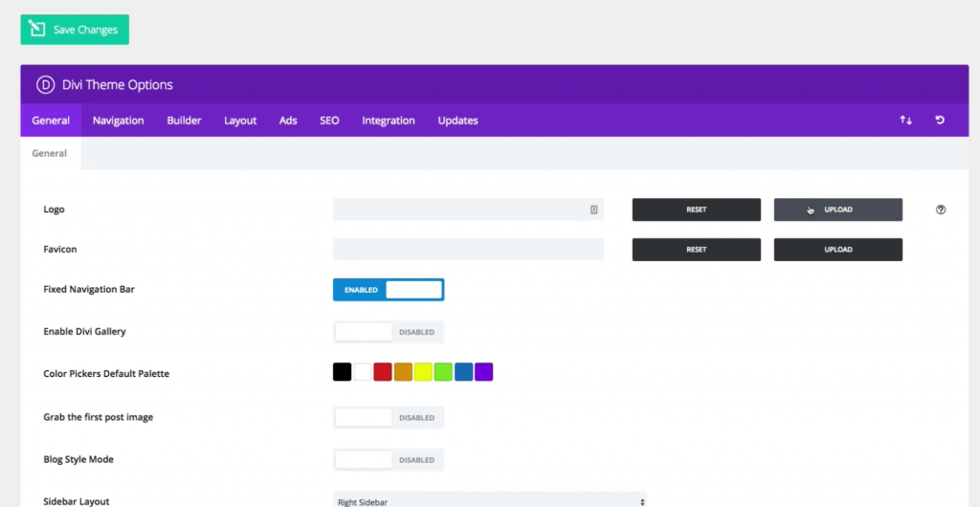Screen dimensions: 980x507
Task: Open the Navigation tab
Action: [118, 121]
